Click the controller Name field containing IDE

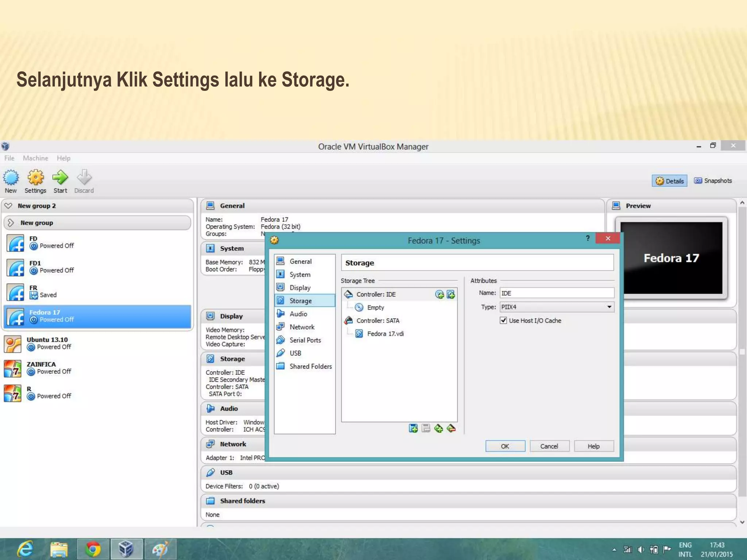pos(557,293)
